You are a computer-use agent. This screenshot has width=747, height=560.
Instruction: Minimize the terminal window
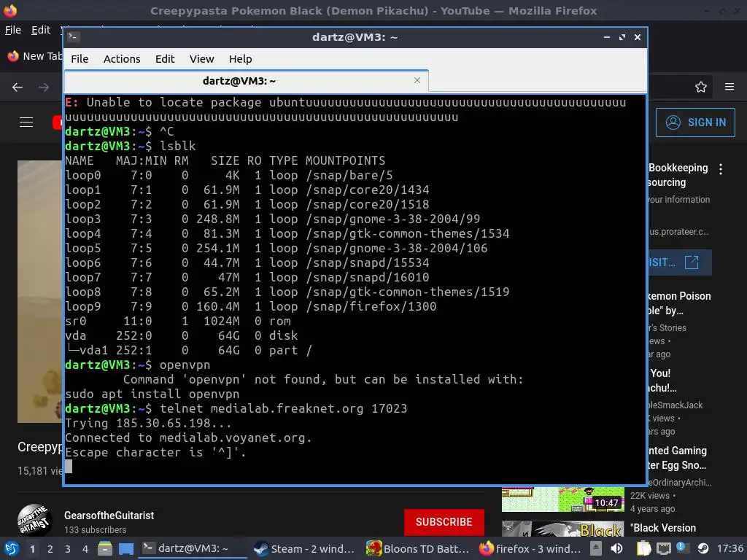(606, 37)
